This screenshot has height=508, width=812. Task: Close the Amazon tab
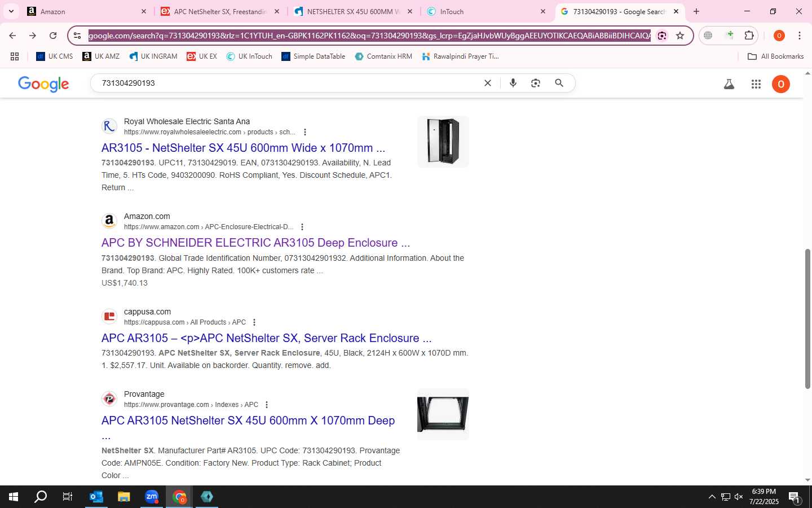click(x=143, y=11)
